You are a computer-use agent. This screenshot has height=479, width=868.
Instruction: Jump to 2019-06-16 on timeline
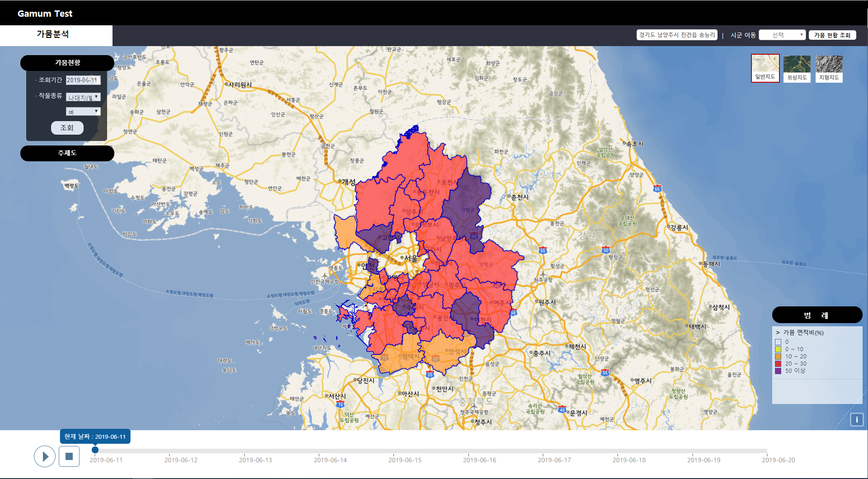479,460
